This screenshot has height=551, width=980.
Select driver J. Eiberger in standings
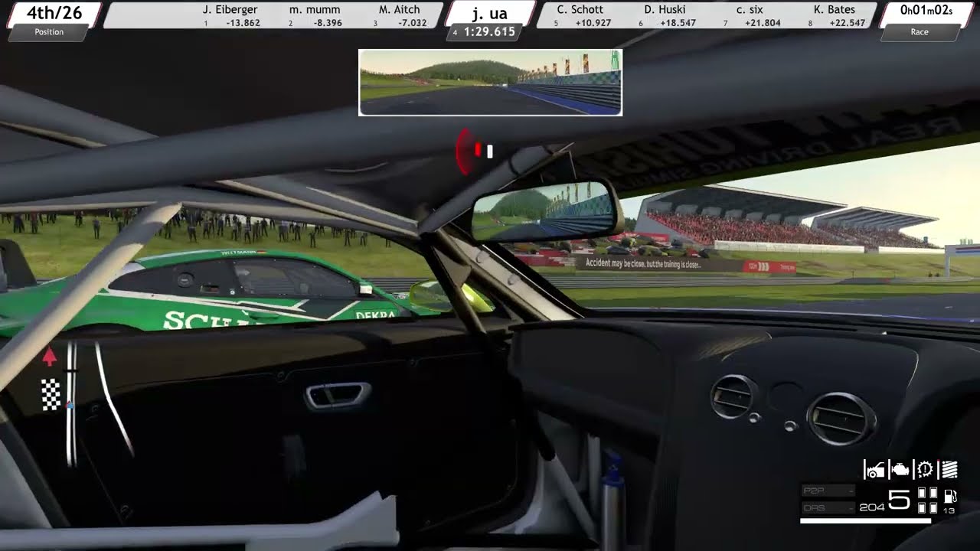coord(230,10)
